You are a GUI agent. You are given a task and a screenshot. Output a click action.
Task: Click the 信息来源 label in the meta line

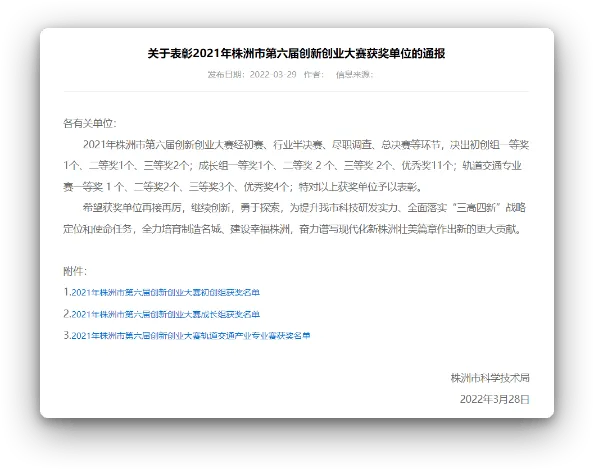click(354, 74)
